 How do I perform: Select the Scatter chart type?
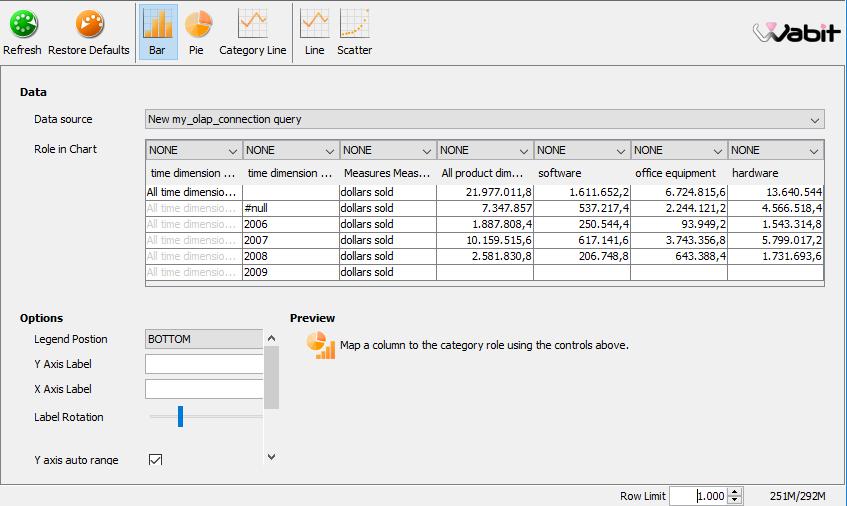pos(354,32)
